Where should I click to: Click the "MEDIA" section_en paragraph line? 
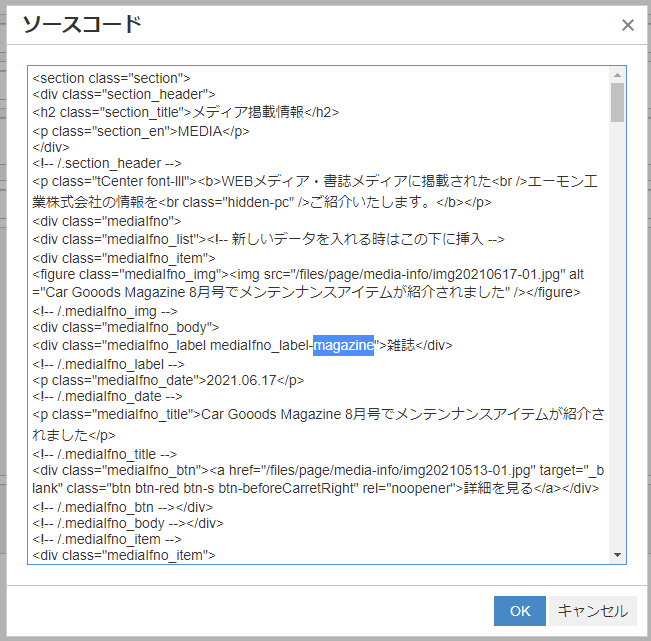[x=140, y=131]
